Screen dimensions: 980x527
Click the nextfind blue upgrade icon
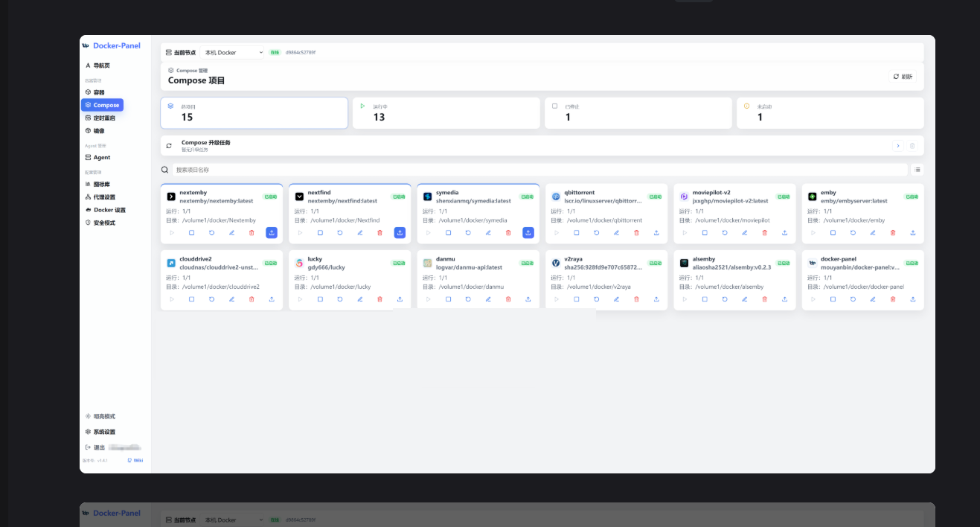coord(400,233)
